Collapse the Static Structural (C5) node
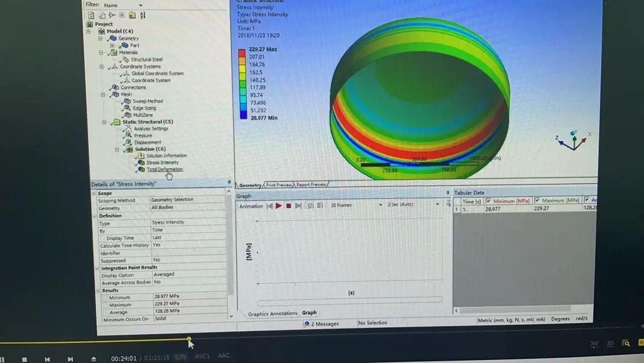Viewport: 644px width, 363px height. [104, 122]
